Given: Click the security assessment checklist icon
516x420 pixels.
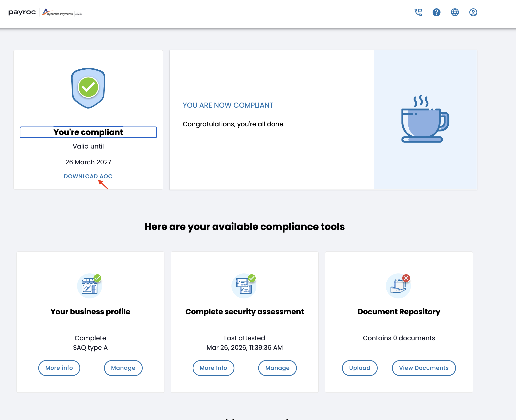Looking at the screenshot, I should [244, 286].
